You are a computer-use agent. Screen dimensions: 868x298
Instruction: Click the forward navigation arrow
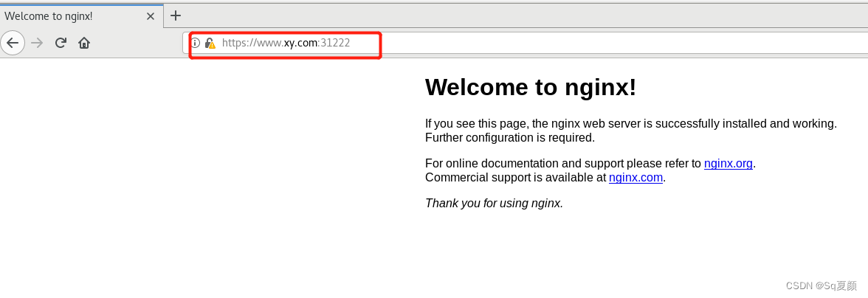[37, 43]
